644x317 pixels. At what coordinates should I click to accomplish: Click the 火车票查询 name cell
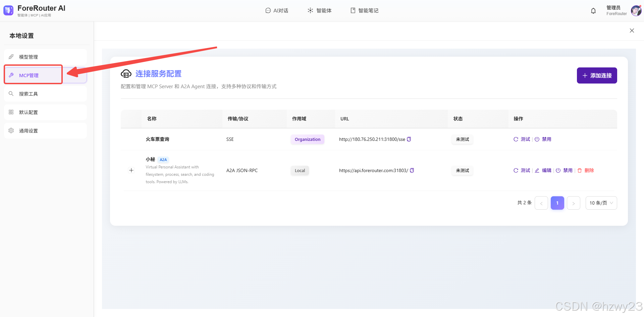tap(157, 139)
